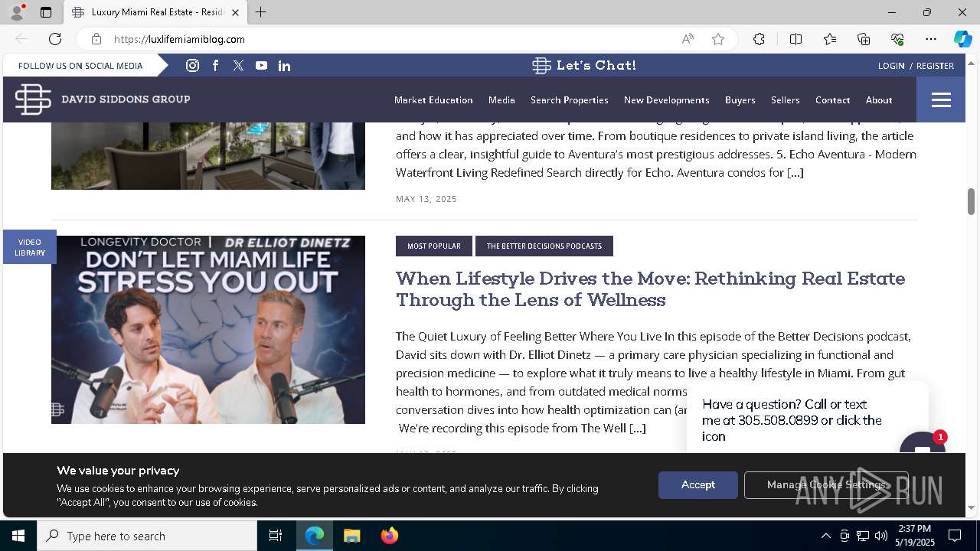Screen dimensions: 980x551
Task: Open the Buyers menu
Action: [x=740, y=100]
